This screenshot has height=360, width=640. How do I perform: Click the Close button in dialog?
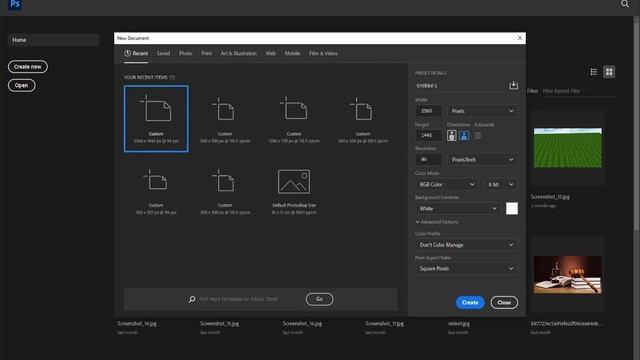tap(504, 302)
